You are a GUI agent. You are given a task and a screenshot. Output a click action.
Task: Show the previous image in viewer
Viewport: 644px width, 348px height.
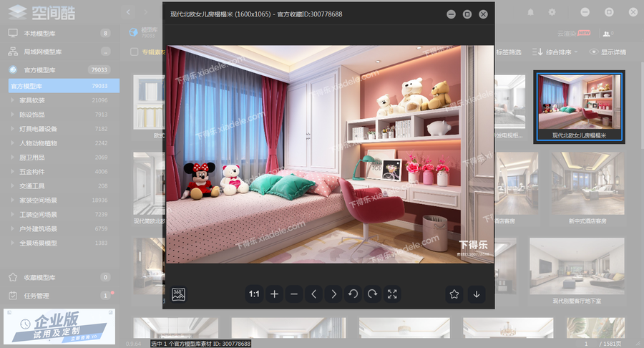[x=314, y=294]
